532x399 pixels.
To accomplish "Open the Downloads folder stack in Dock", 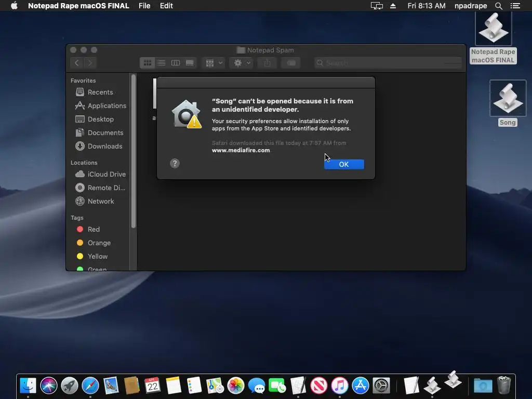I will coord(483,386).
